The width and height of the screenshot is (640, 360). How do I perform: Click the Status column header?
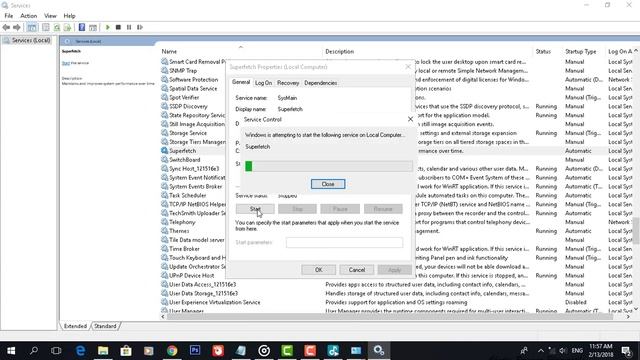(543, 51)
